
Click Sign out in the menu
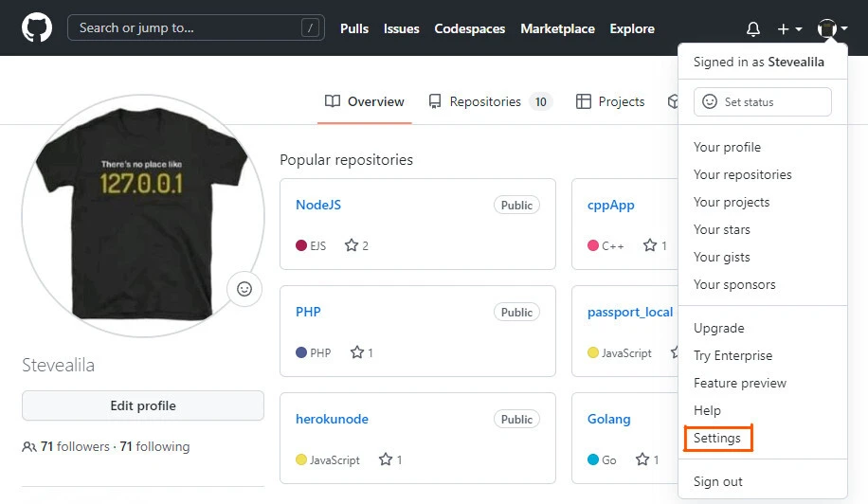point(718,481)
